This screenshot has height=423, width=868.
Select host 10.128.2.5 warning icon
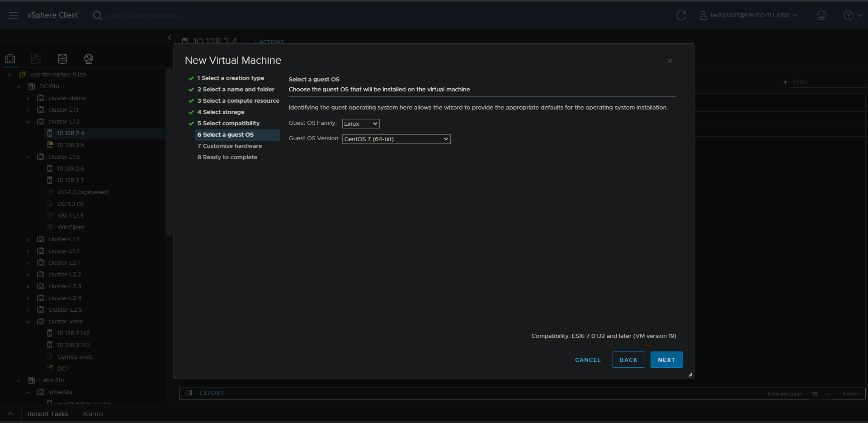pos(50,145)
